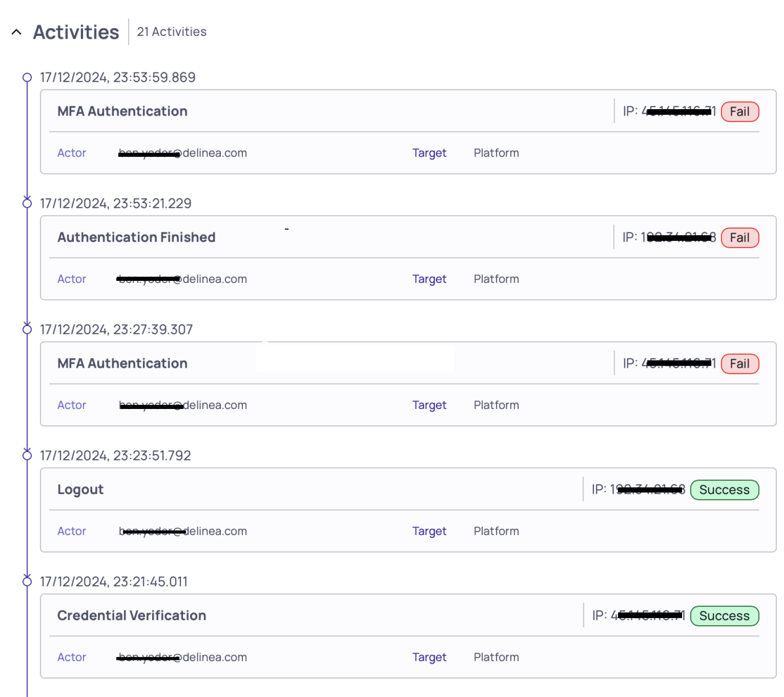This screenshot has width=784, height=697.
Task: Open the Credential Verification activity title
Action: pyautogui.click(x=132, y=615)
